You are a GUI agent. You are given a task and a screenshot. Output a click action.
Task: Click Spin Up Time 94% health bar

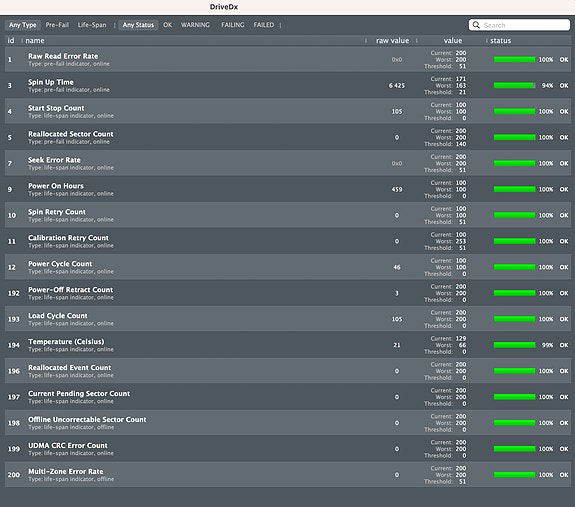pos(514,85)
